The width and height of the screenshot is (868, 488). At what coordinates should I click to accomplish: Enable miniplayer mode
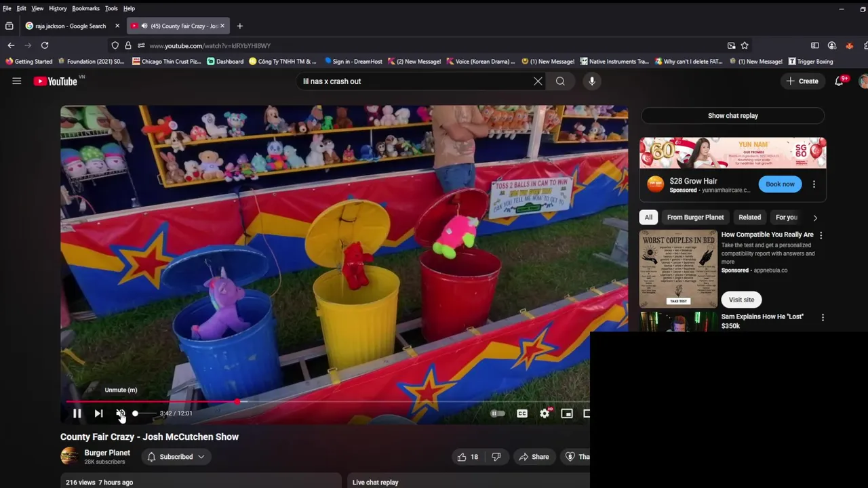point(567,413)
